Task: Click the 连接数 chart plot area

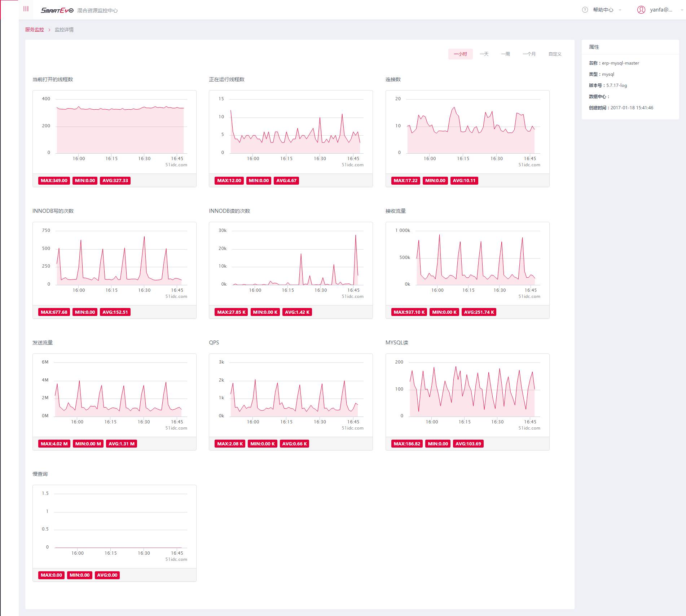Action: (473, 126)
